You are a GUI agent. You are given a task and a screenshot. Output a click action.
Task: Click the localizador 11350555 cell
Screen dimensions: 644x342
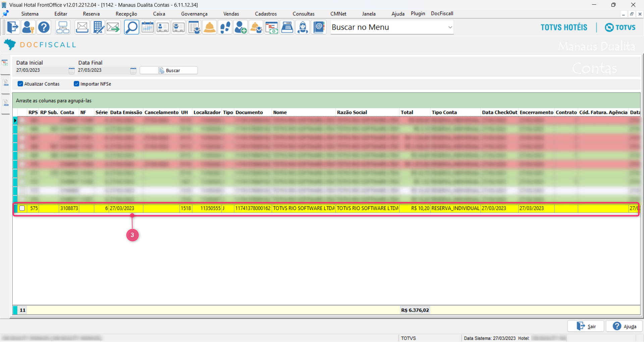(207, 208)
